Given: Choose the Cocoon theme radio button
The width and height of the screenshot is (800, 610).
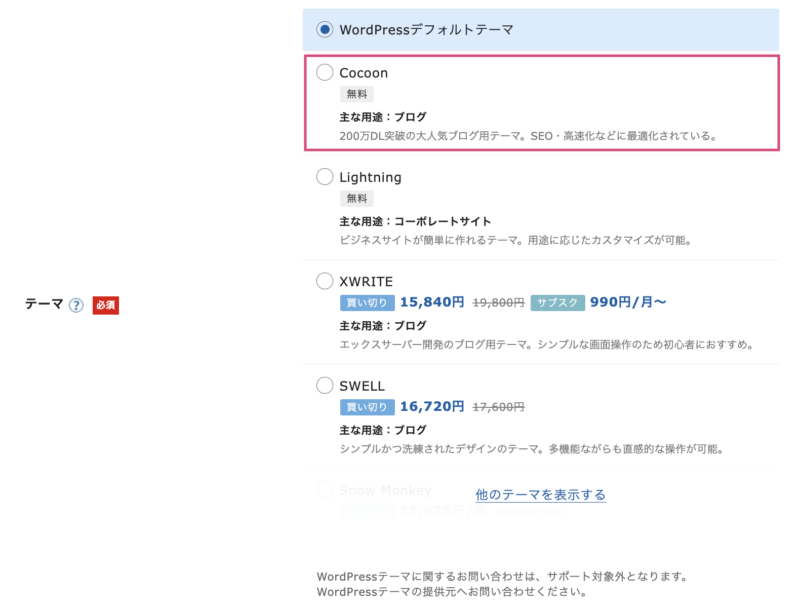Looking at the screenshot, I should pos(325,72).
